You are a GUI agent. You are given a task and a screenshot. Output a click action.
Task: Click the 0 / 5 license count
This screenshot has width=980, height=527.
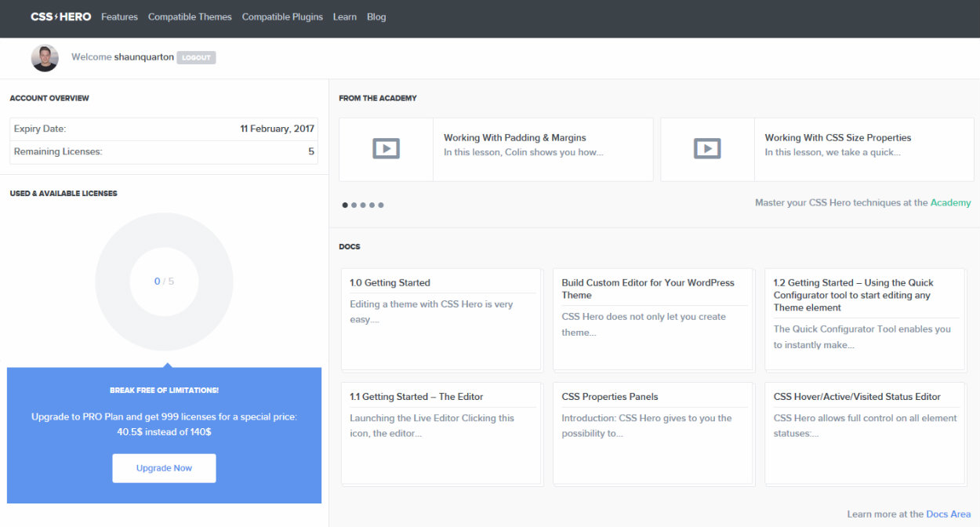(164, 282)
